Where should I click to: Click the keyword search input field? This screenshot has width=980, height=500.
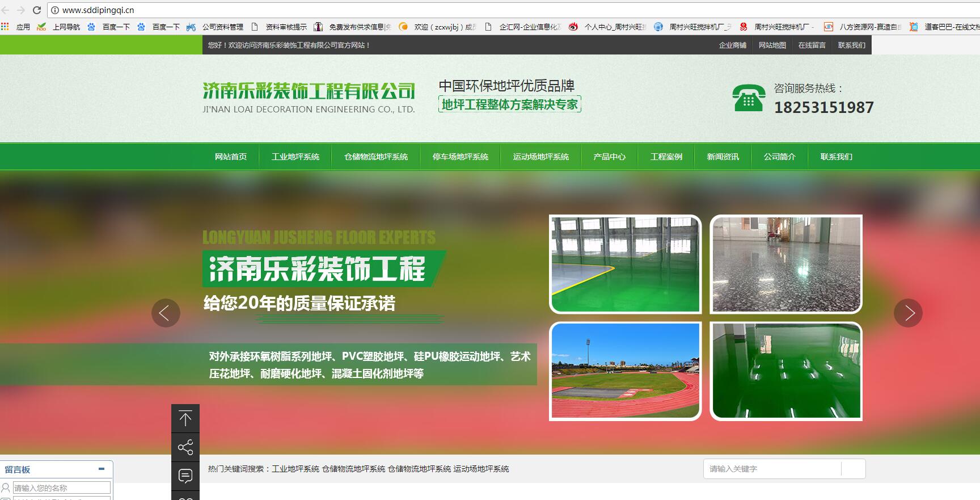coord(772,469)
